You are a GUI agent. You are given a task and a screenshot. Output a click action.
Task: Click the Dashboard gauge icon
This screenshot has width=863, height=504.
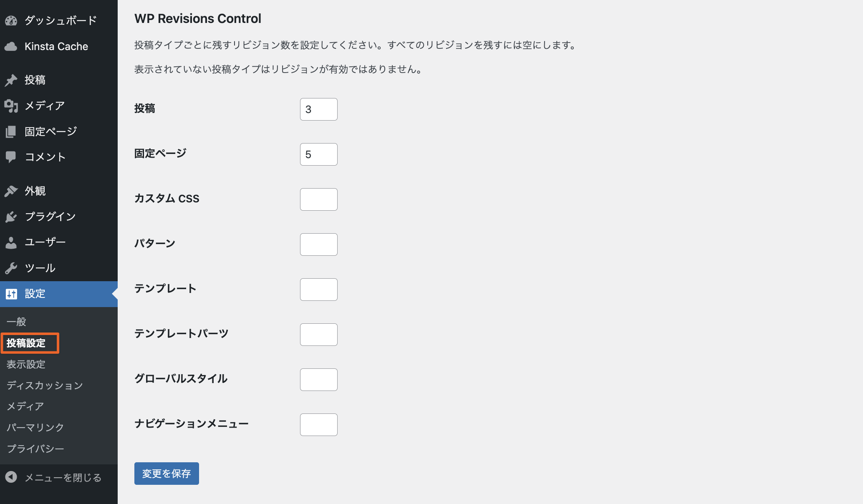tap(11, 20)
